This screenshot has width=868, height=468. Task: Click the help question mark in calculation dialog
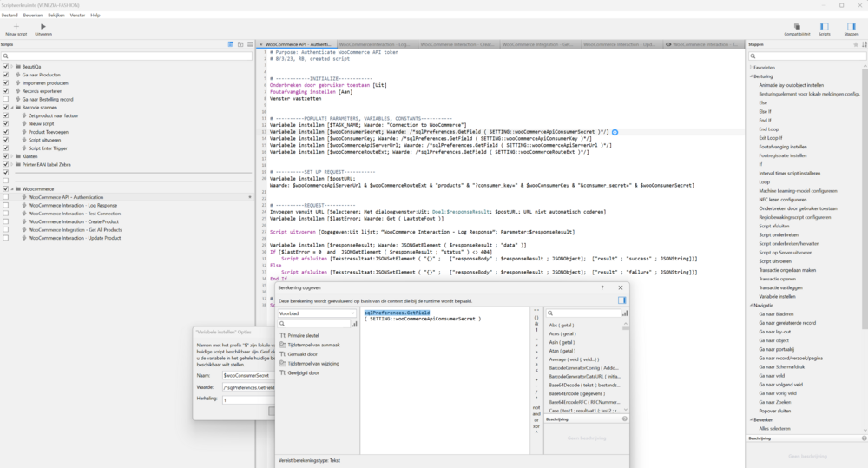(x=603, y=287)
